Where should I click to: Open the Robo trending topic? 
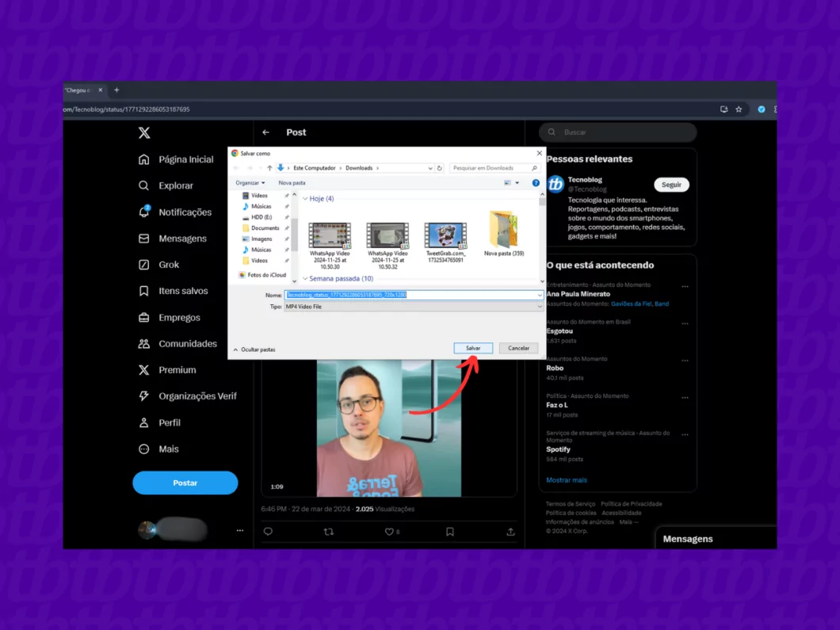555,368
